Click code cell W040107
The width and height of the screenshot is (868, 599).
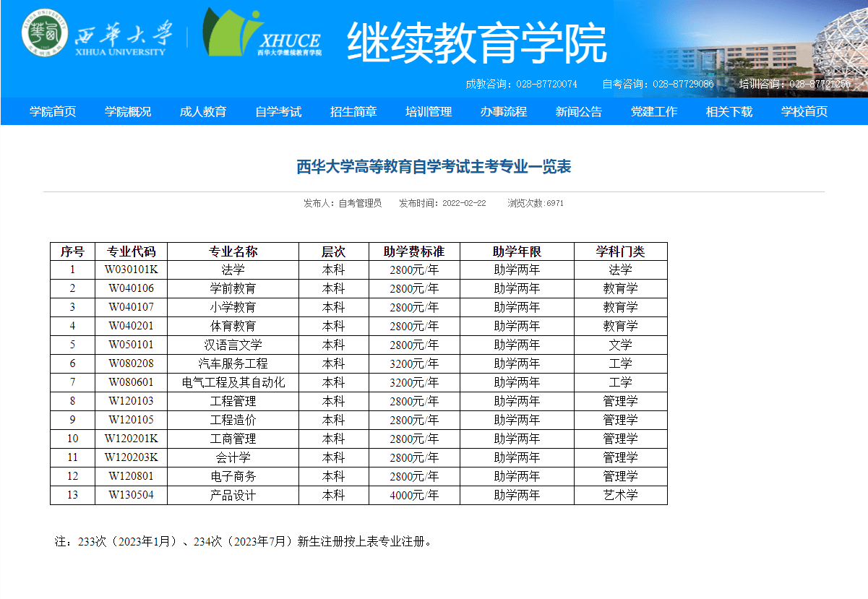(132, 307)
